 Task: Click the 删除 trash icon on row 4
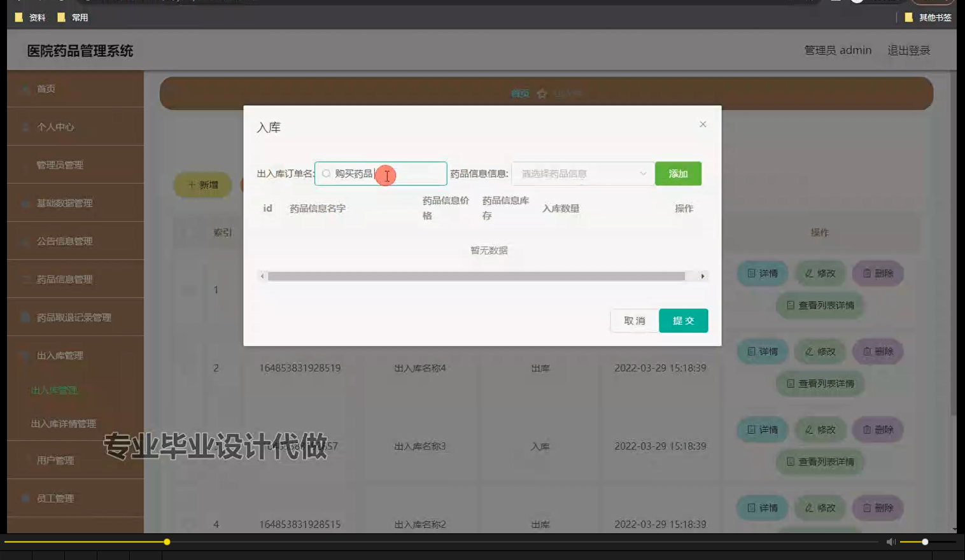pos(866,508)
